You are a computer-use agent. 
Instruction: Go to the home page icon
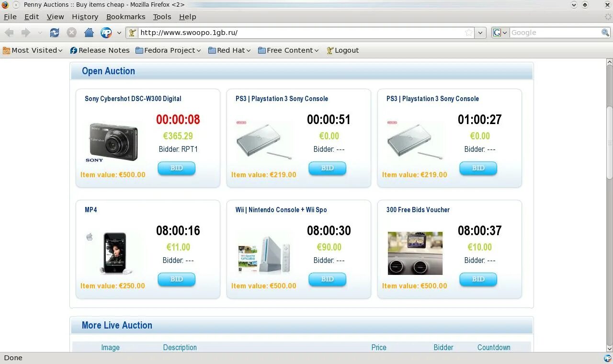tap(89, 33)
